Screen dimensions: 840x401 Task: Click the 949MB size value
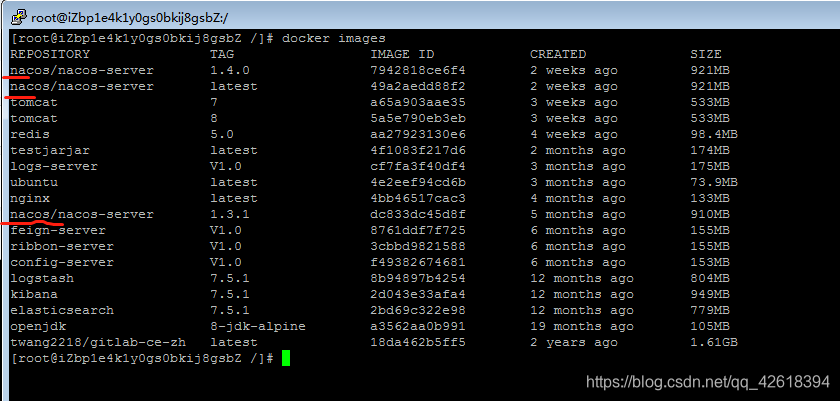pos(710,295)
